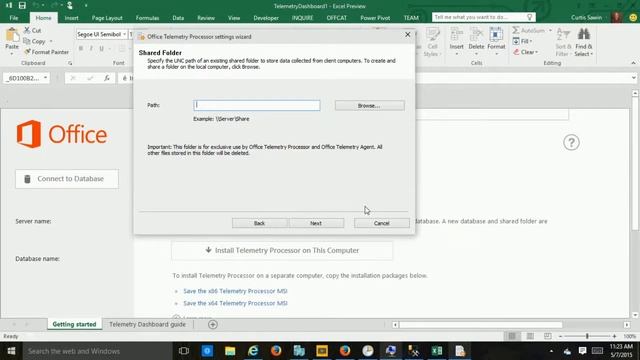Click Browse button in wizard
640x360 pixels.
click(369, 105)
